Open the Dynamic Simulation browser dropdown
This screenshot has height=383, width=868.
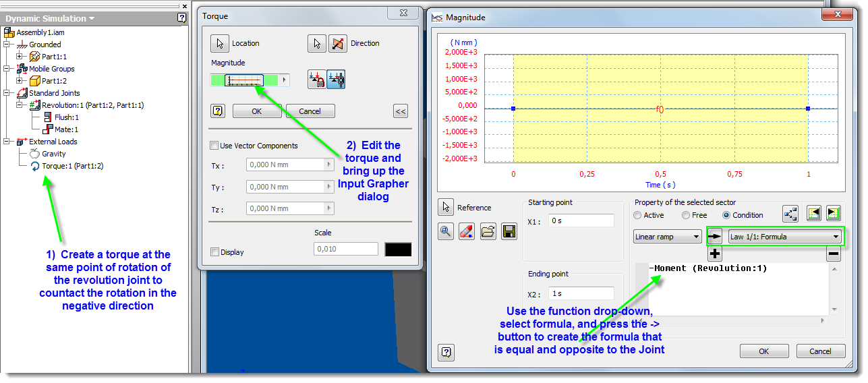point(92,19)
